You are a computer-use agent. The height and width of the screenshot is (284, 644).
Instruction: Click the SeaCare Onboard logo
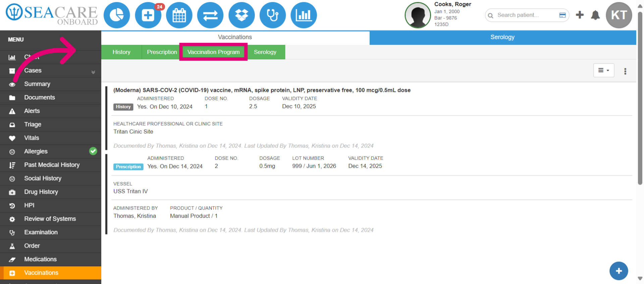pos(52,15)
